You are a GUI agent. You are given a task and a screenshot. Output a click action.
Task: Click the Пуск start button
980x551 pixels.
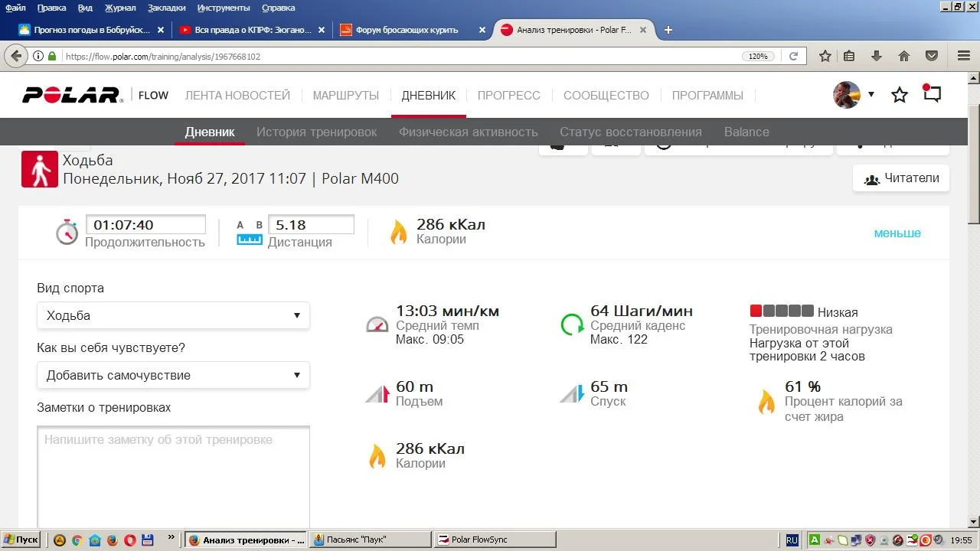click(21, 540)
